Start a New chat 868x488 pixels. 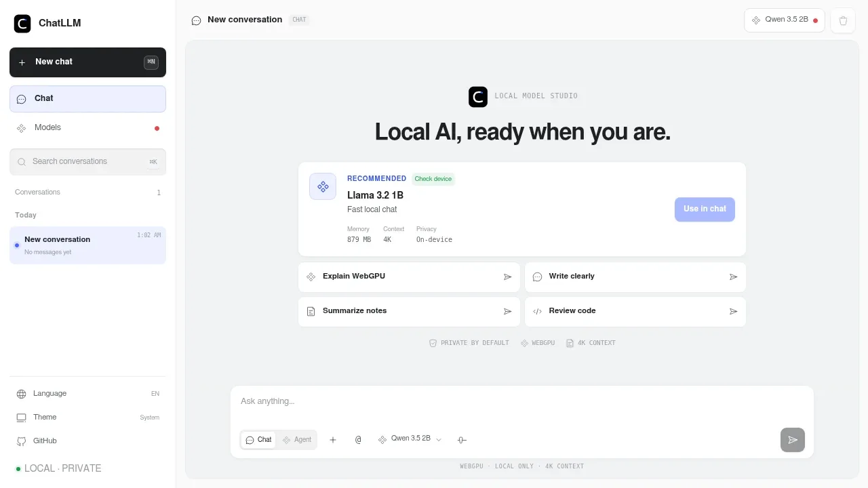point(87,62)
